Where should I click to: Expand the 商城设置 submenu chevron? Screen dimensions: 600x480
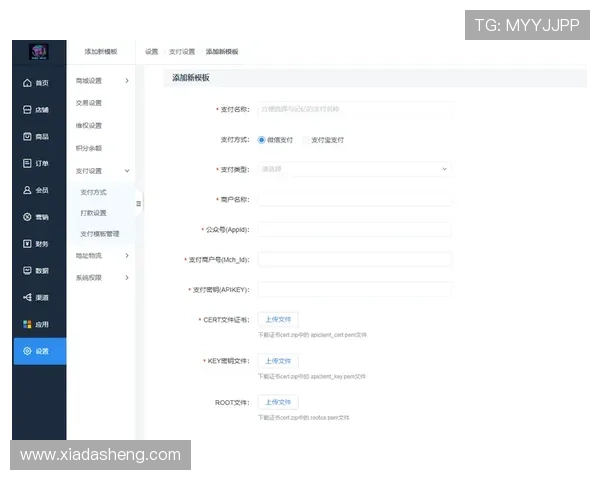(127, 81)
